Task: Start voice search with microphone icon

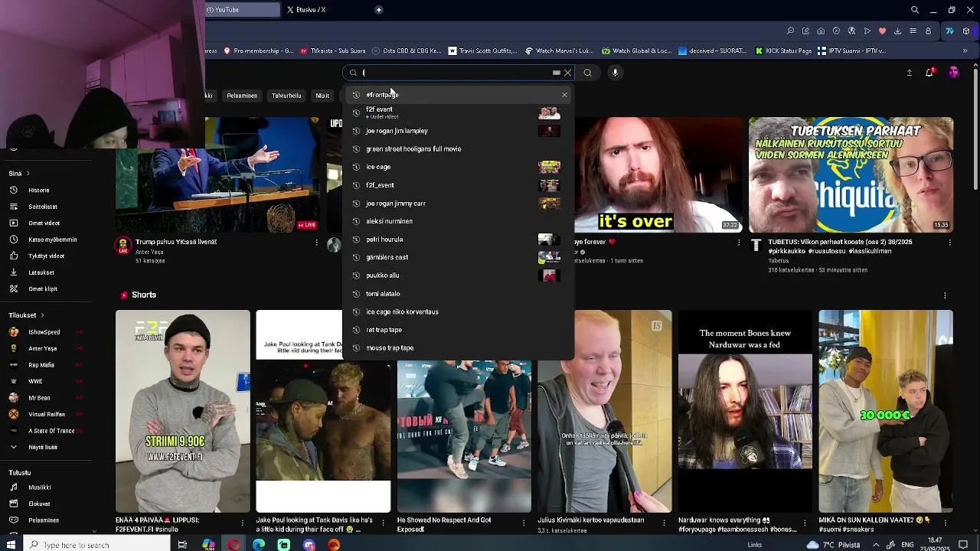Action: [x=615, y=73]
